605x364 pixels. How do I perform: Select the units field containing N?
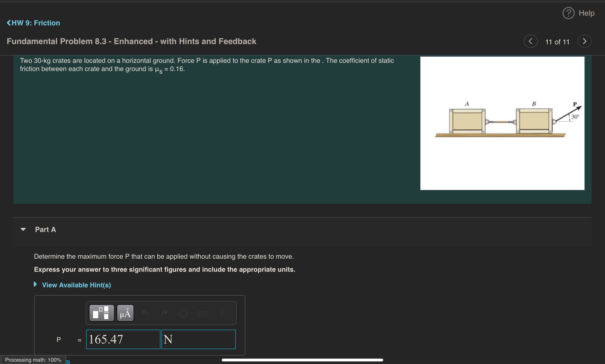click(199, 339)
